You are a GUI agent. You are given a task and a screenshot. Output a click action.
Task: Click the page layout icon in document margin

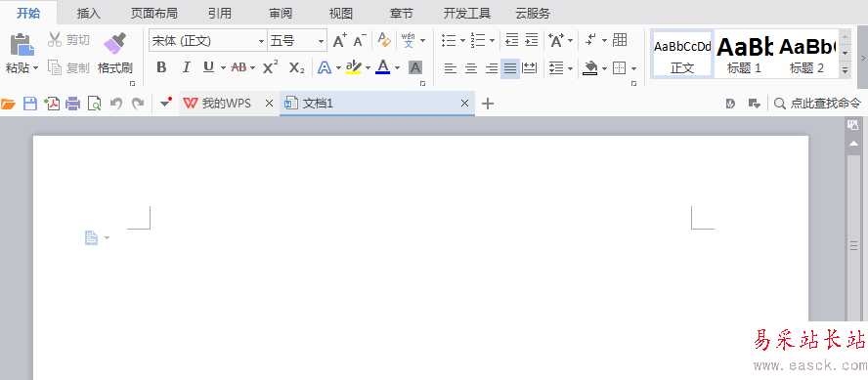click(x=91, y=237)
